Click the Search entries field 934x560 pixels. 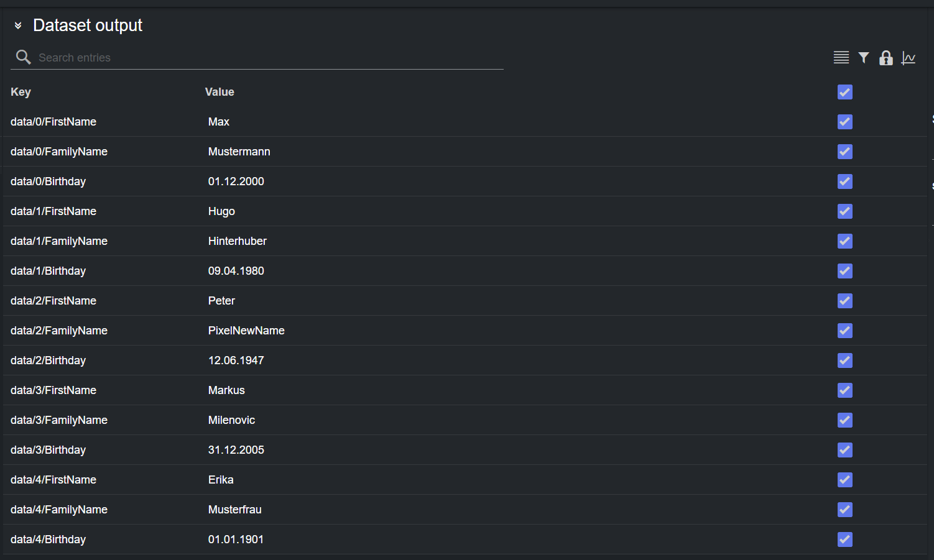[267, 58]
